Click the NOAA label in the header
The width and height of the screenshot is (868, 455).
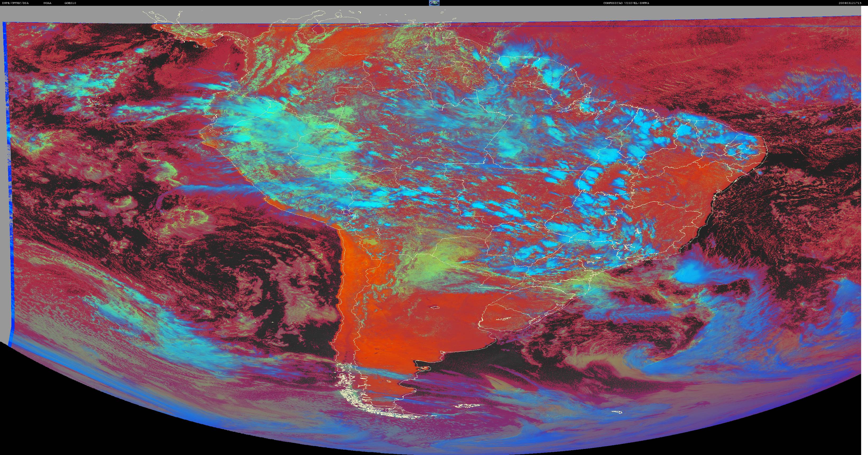pyautogui.click(x=48, y=3)
